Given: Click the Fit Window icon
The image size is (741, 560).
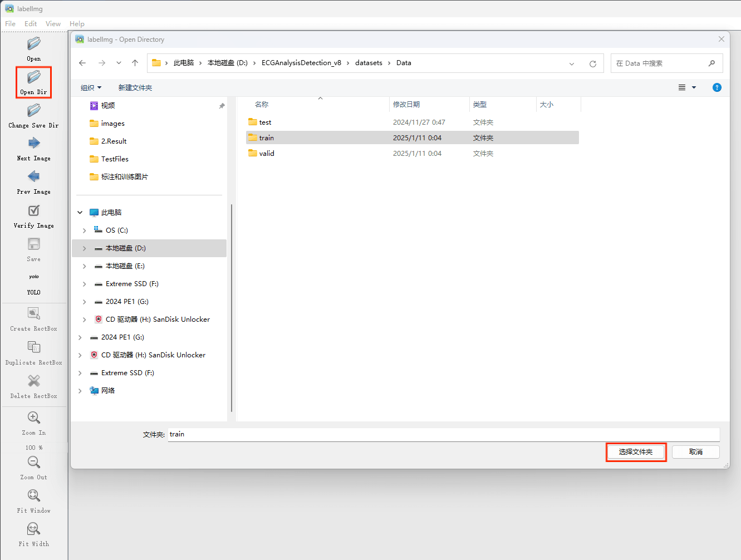Looking at the screenshot, I should click(34, 495).
